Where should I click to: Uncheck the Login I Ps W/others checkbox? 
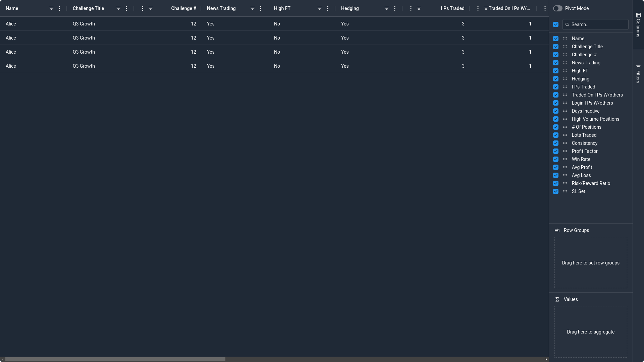556,103
